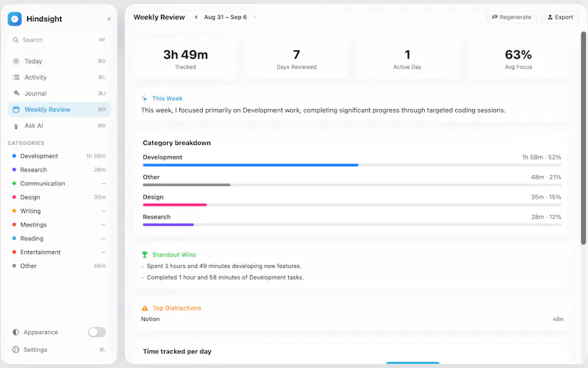
Task: Click the Export button
Action: (560, 17)
